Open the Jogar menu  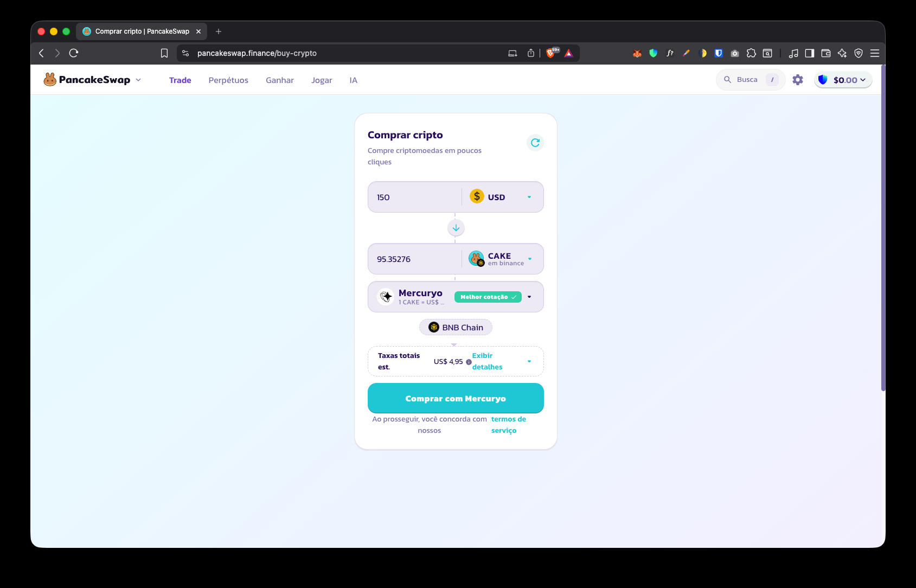322,80
